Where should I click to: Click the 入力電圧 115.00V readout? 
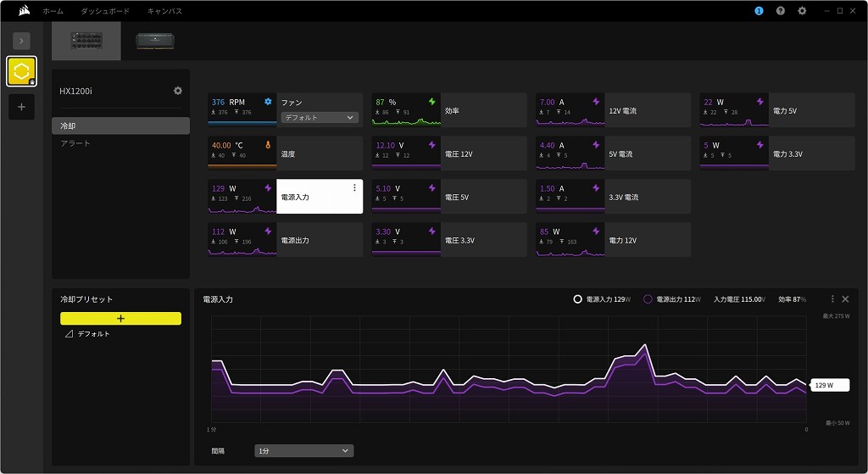[739, 299]
